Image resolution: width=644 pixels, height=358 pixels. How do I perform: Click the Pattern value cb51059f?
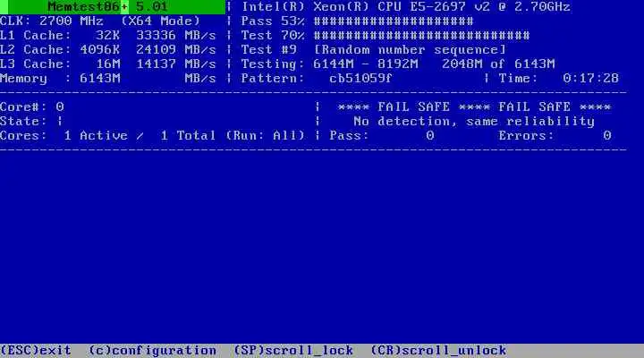(x=360, y=78)
